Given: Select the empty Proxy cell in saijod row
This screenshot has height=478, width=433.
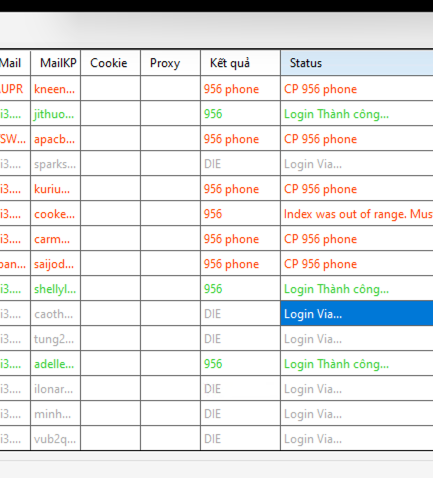Looking at the screenshot, I should point(170,263).
